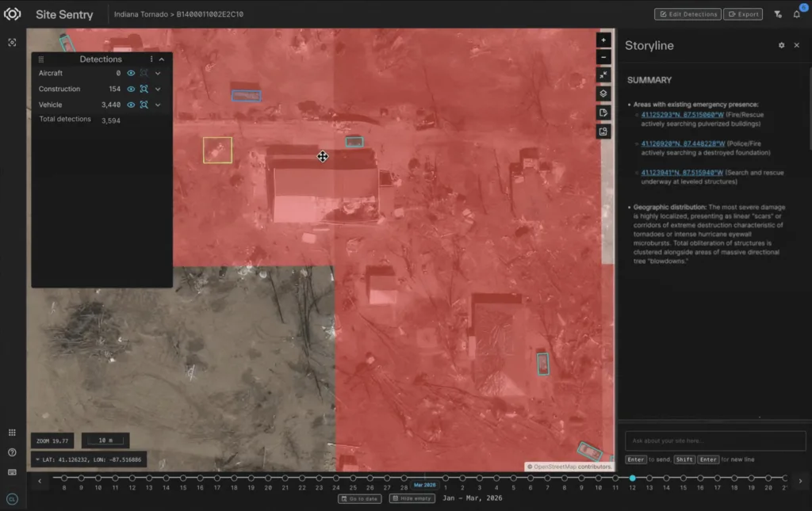812x511 pixels.
Task: Click the Edit Detections button
Action: point(688,14)
